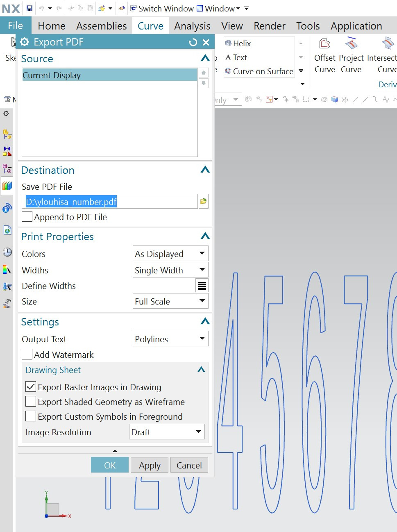397x532 pixels.
Task: Click the rectangle selection icon
Action: point(306,99)
